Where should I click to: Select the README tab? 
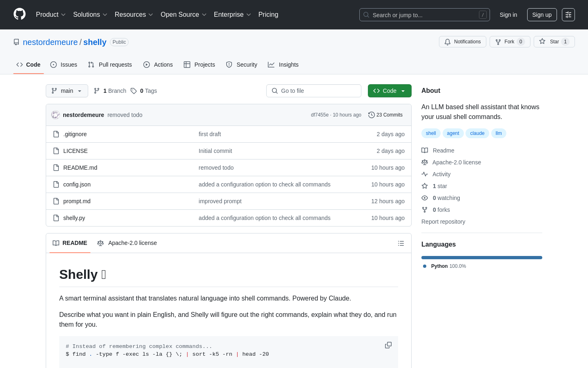click(70, 243)
